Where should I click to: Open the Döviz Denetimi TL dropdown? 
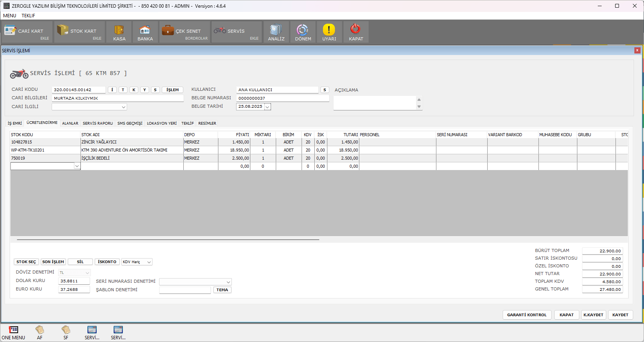[74, 273]
